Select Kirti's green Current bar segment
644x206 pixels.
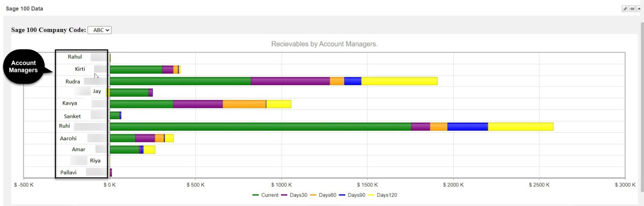tap(136, 70)
